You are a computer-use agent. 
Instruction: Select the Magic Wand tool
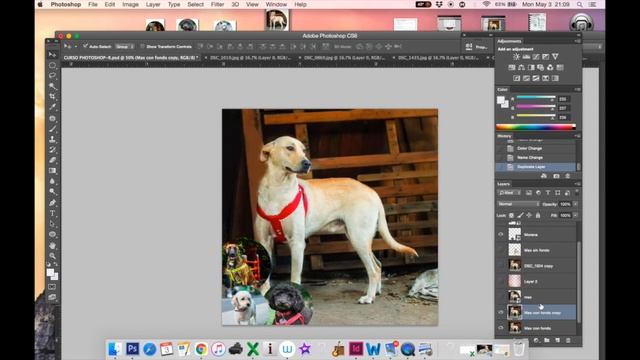click(x=52, y=86)
